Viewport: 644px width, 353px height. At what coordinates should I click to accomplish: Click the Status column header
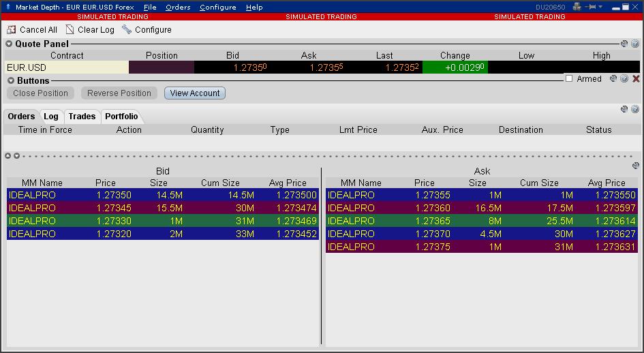[x=599, y=130]
